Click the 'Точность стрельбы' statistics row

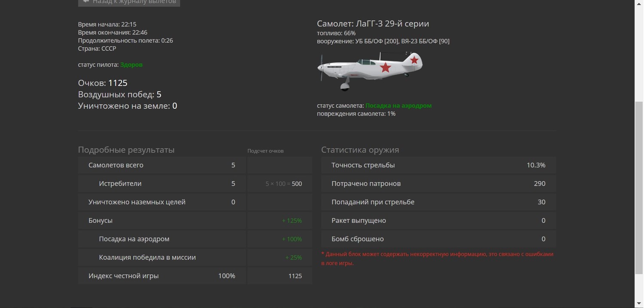click(438, 165)
